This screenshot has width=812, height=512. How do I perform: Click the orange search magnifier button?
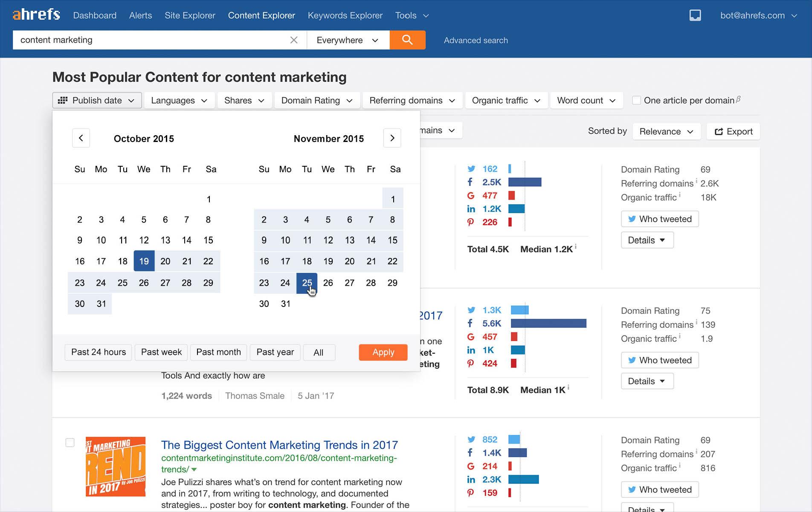pyautogui.click(x=407, y=40)
